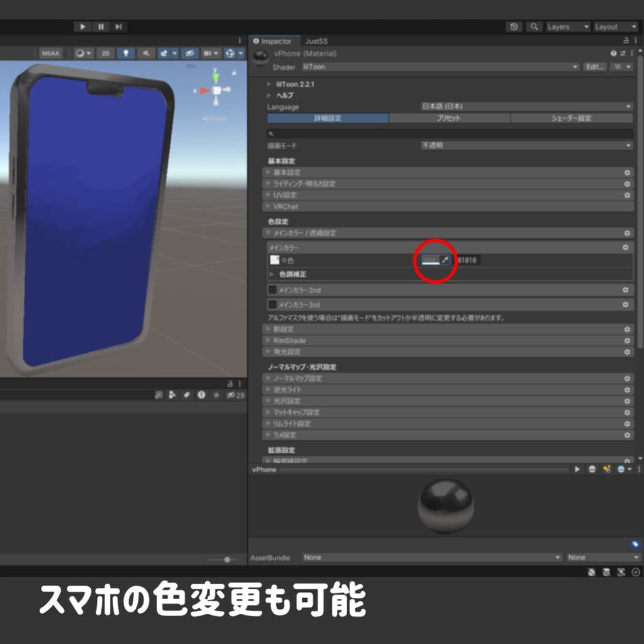Open the circled main color swatch

pyautogui.click(x=431, y=259)
